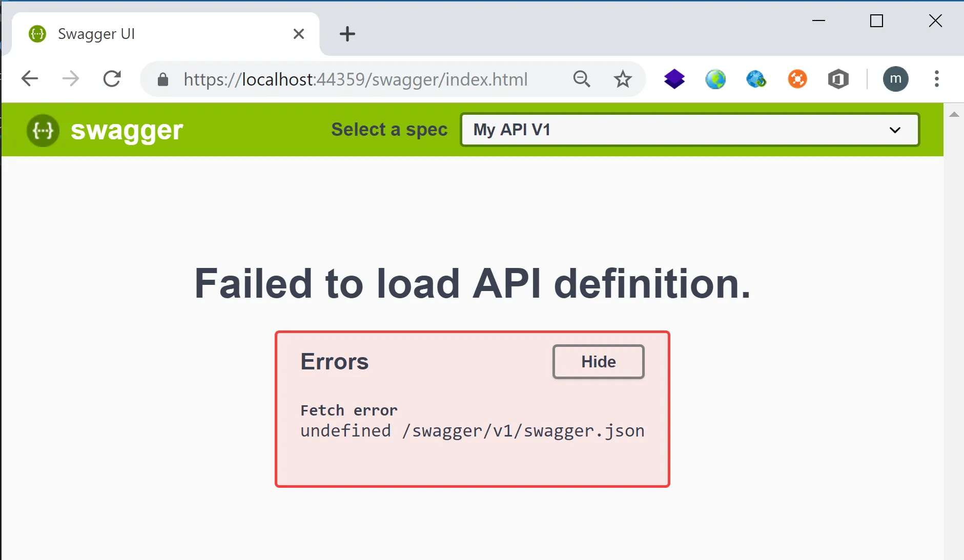Screen dimensions: 964x560
Task: Click the swagger wordmark link
Action: [x=127, y=131]
